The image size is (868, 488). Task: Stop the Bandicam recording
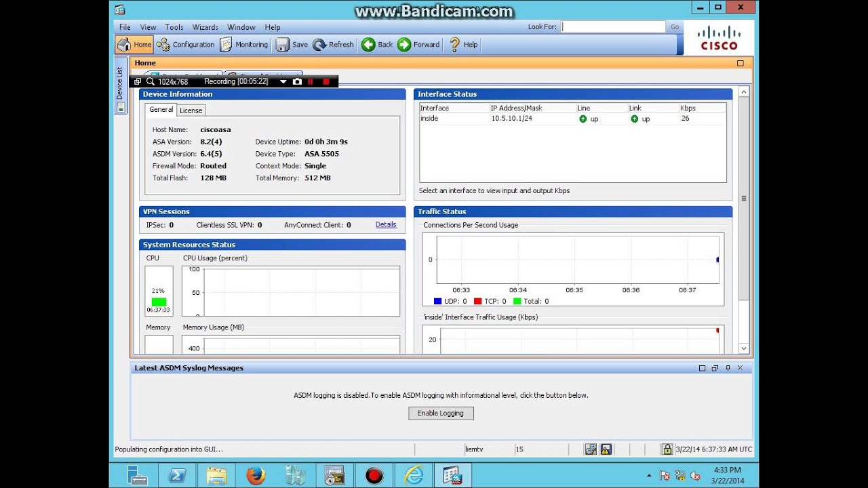click(326, 81)
